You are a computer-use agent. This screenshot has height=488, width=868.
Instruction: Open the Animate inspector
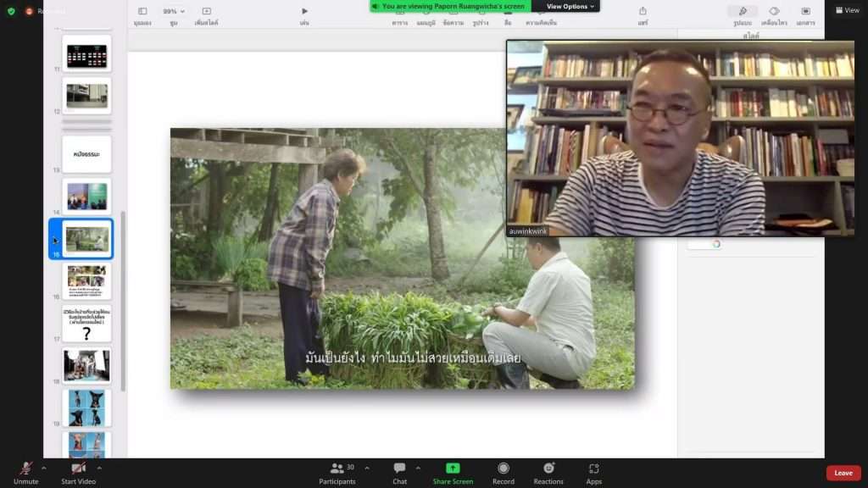coord(774,11)
